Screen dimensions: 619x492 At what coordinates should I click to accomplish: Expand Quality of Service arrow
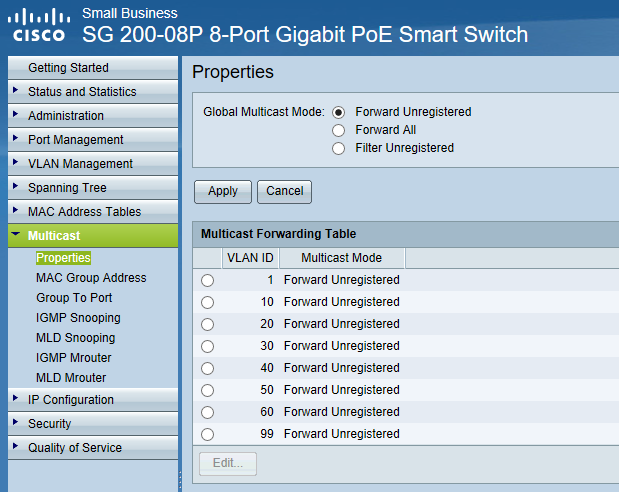[15, 446]
